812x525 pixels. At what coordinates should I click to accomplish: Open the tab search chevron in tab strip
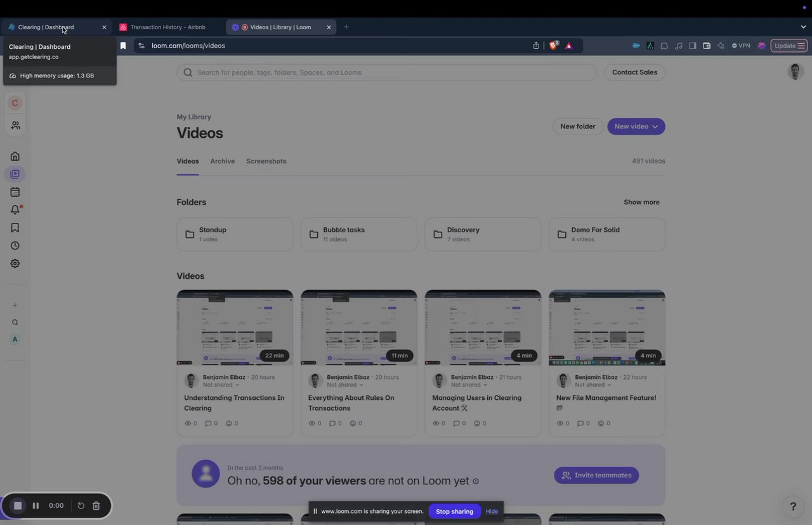point(803,27)
